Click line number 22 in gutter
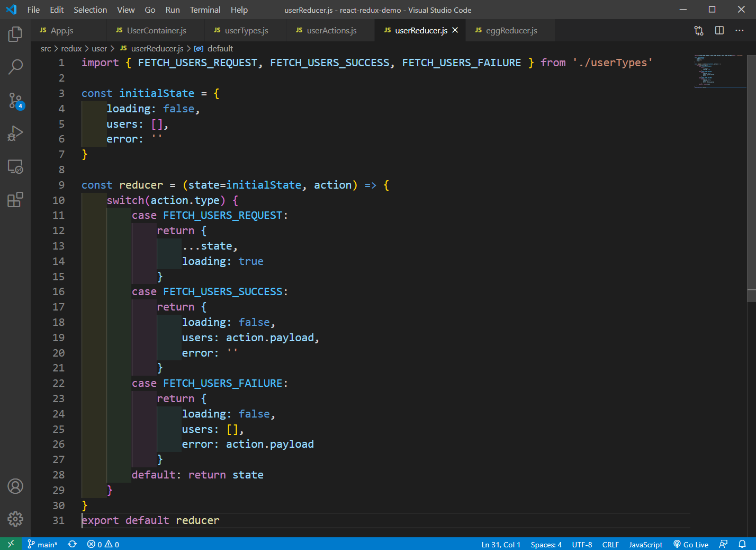This screenshot has width=756, height=550. tap(58, 383)
